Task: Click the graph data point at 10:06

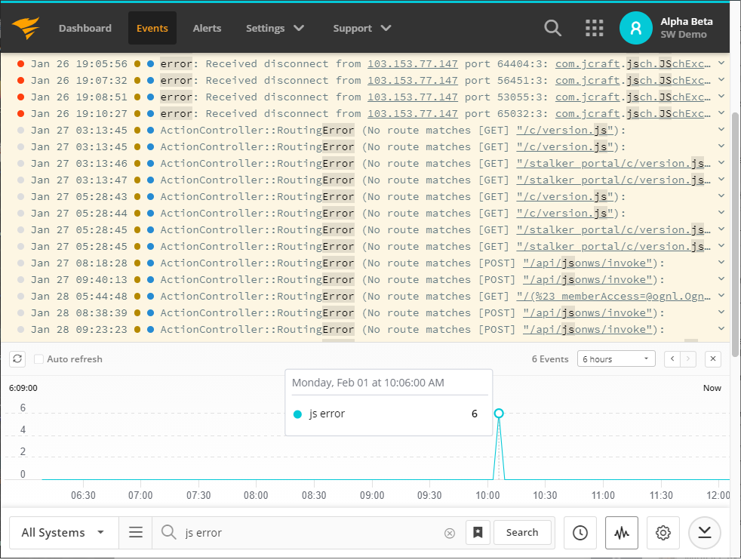Action: pyautogui.click(x=499, y=414)
